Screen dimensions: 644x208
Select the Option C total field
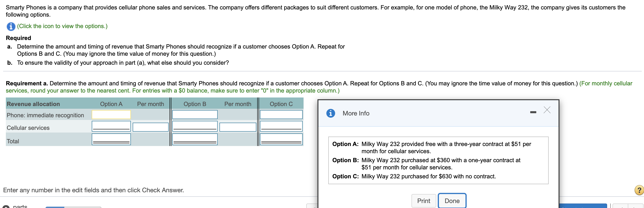tap(281, 139)
